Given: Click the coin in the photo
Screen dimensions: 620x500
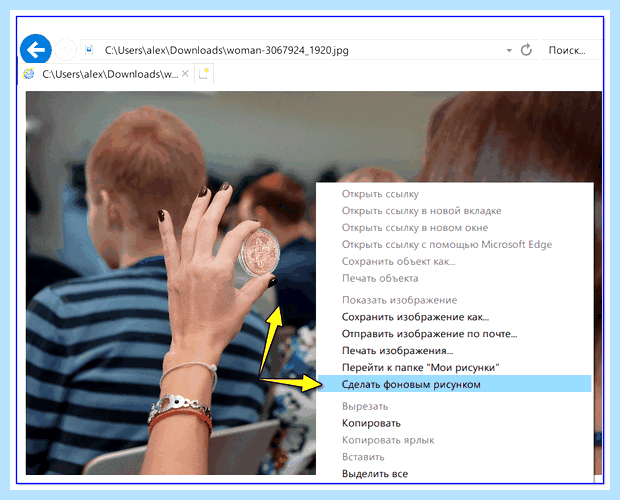Looking at the screenshot, I should [260, 252].
